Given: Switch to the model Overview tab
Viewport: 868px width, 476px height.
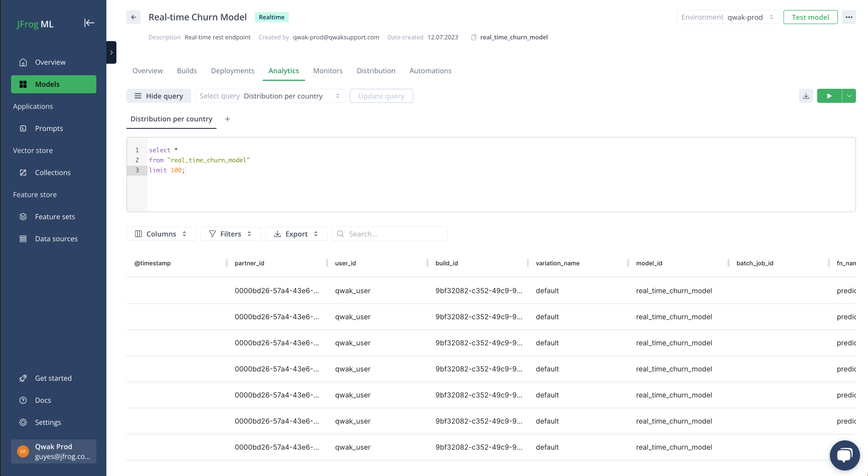Looking at the screenshot, I should (148, 71).
